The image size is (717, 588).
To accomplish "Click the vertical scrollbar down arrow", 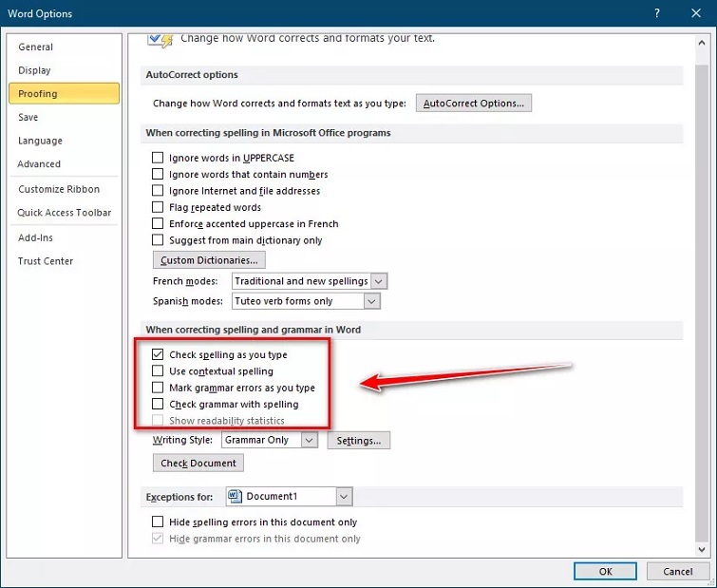I will tap(701, 548).
